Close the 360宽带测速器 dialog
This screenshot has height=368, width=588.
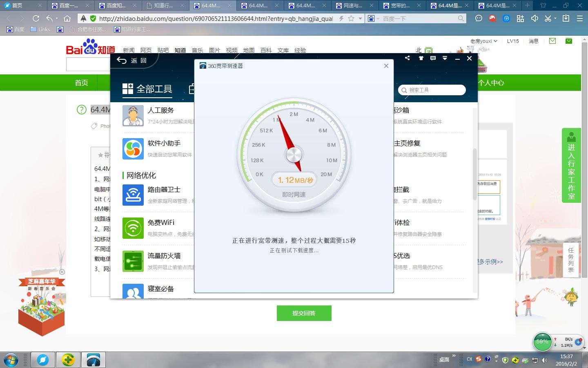386,66
